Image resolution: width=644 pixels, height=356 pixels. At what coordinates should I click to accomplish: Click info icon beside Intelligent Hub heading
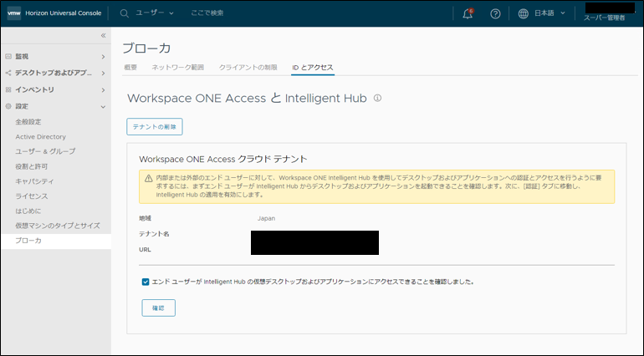point(377,98)
